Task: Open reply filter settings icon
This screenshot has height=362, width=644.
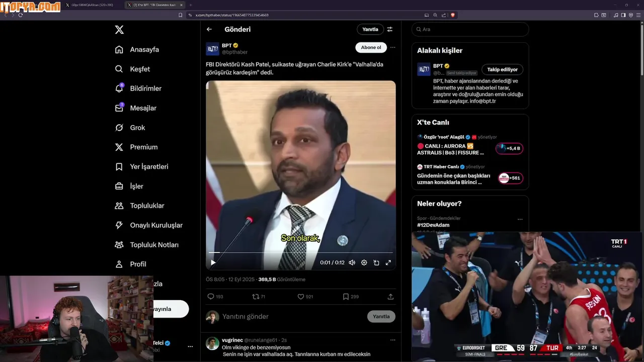Action: (x=390, y=29)
